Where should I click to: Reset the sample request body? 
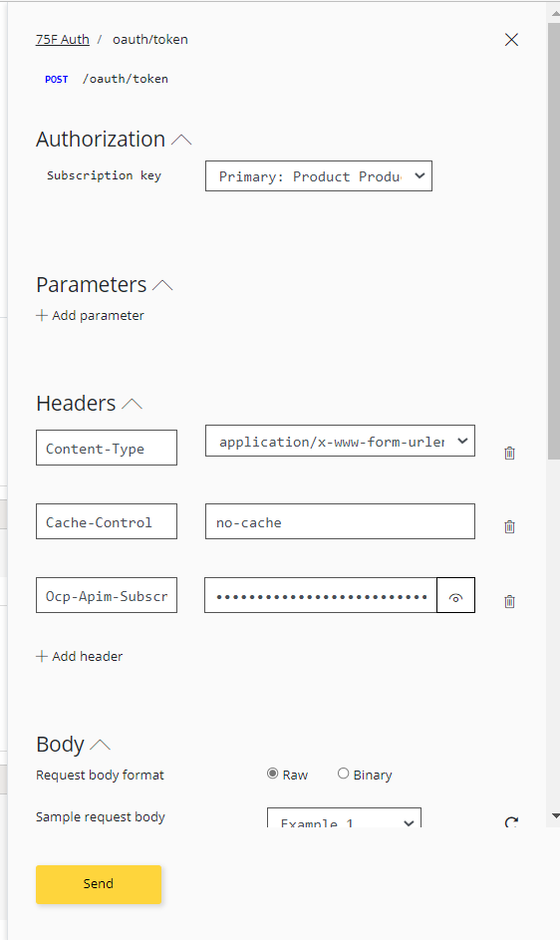coord(511,822)
